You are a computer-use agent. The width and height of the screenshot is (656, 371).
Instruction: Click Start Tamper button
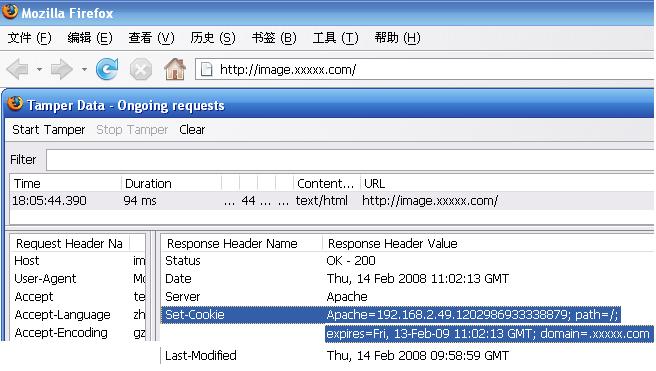49,130
